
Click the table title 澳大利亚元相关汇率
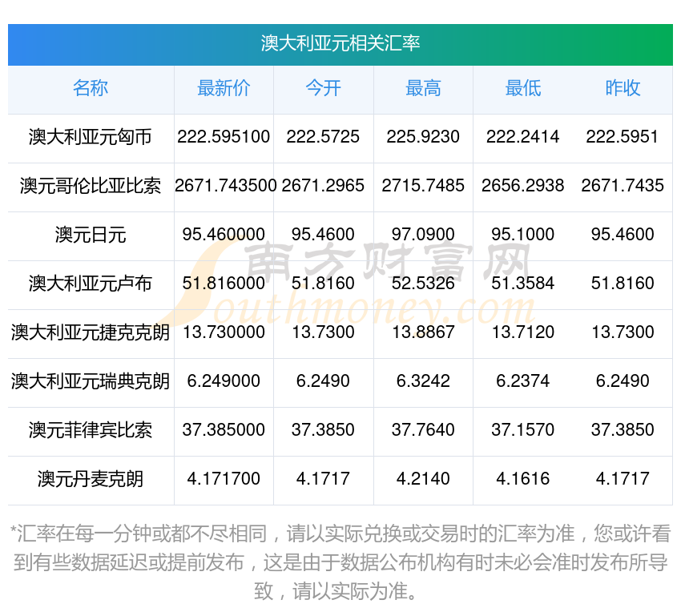pos(340,43)
